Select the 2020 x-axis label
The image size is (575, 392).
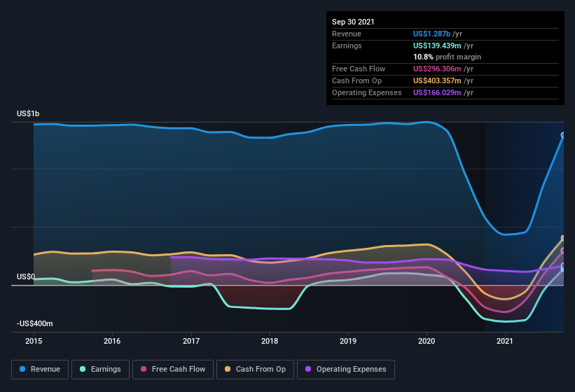pyautogui.click(x=427, y=341)
